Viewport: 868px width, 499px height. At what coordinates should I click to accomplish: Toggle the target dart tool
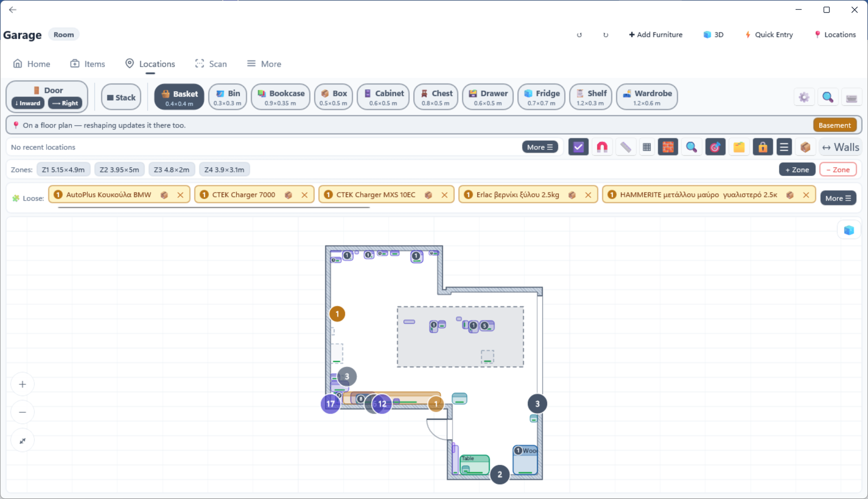[715, 147]
